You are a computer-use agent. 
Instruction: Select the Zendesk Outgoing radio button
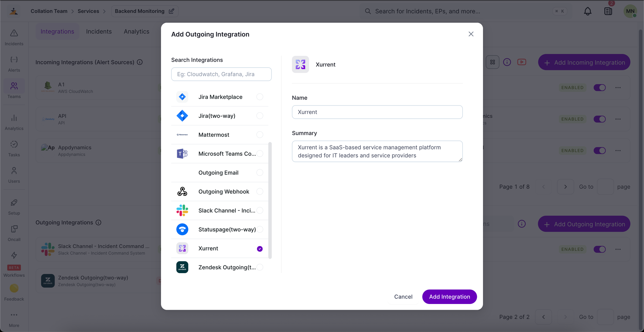260,267
